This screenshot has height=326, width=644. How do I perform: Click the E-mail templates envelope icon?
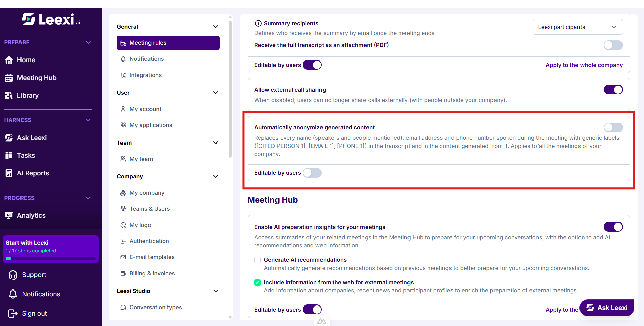point(123,257)
